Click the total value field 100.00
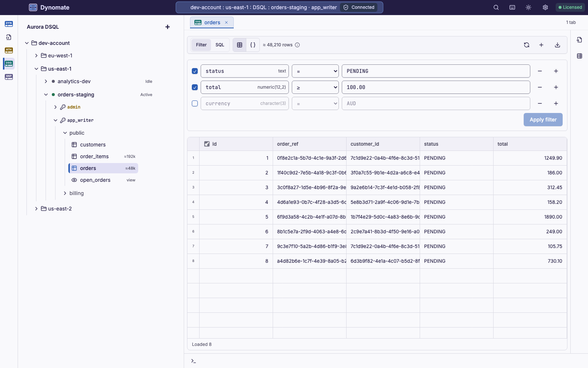The image size is (588, 368). pos(436,87)
